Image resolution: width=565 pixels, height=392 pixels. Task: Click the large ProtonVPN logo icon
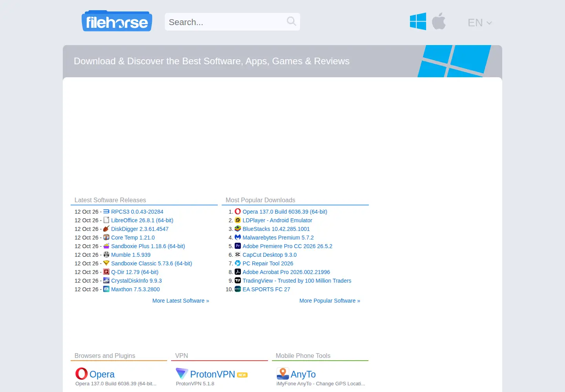pyautogui.click(x=182, y=374)
